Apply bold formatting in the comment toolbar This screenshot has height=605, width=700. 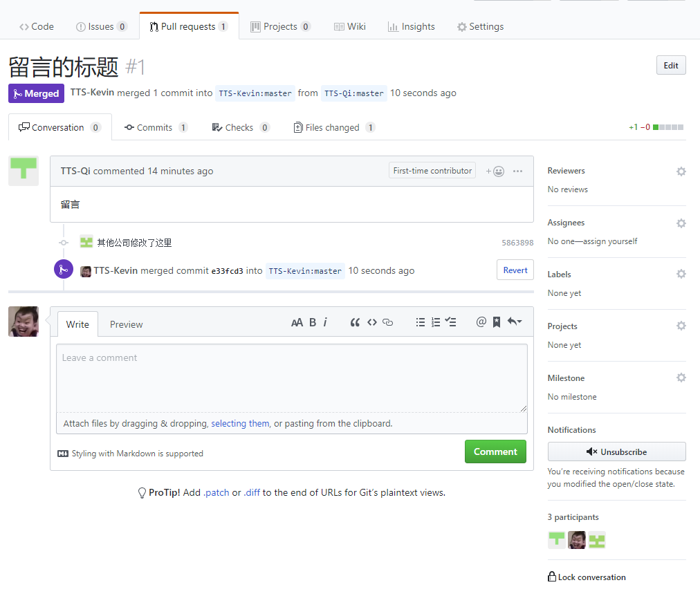click(313, 323)
